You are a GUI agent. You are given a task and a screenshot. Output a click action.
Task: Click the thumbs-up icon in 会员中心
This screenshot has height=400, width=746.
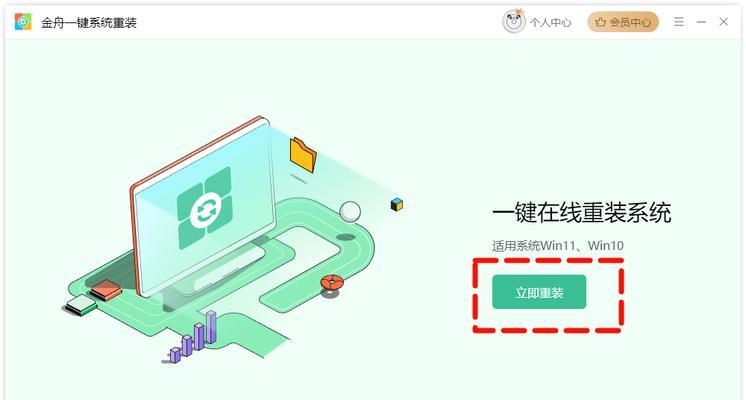[x=601, y=22]
